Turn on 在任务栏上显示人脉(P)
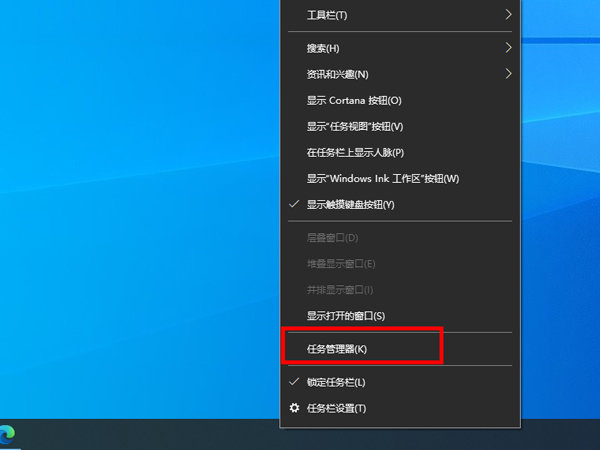This screenshot has width=600, height=450. (355, 152)
